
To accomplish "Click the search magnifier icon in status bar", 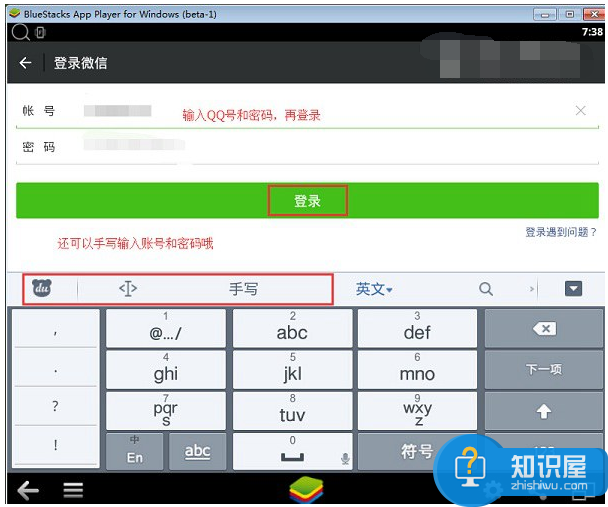I will [x=20, y=32].
